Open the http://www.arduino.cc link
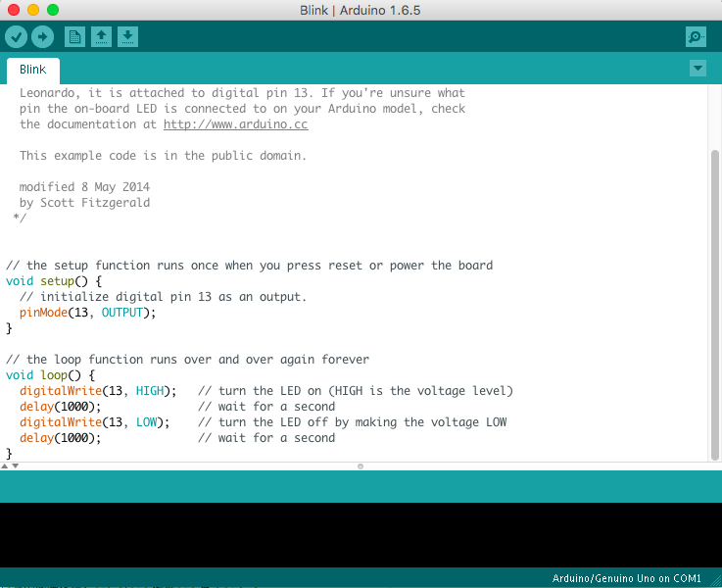722x588 pixels. [x=236, y=124]
